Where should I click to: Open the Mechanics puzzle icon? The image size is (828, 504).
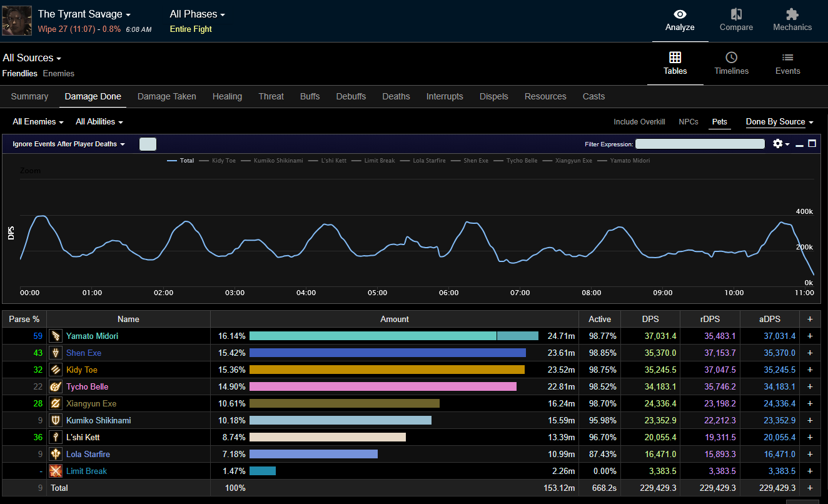(x=792, y=14)
